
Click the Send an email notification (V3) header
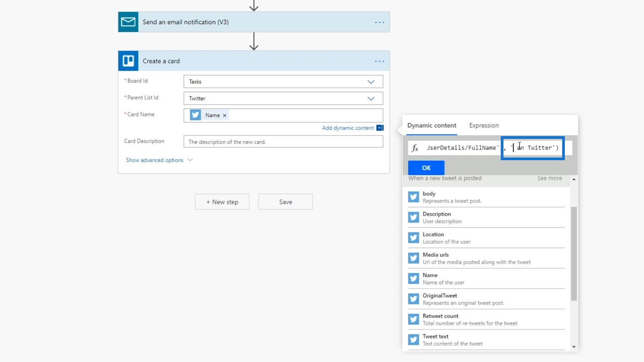(254, 22)
